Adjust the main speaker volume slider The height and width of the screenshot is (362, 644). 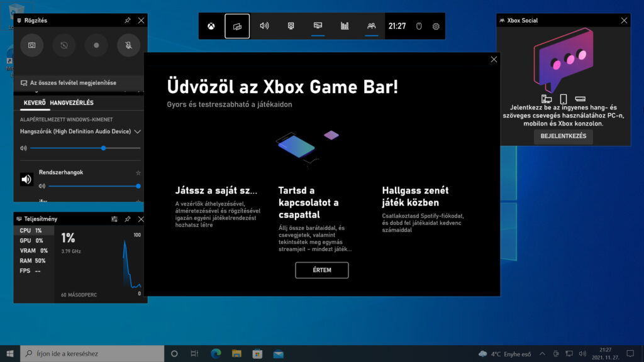pos(86,148)
